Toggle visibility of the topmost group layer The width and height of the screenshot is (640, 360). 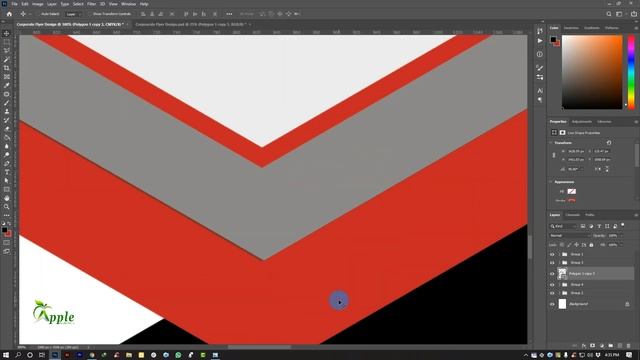552,254
